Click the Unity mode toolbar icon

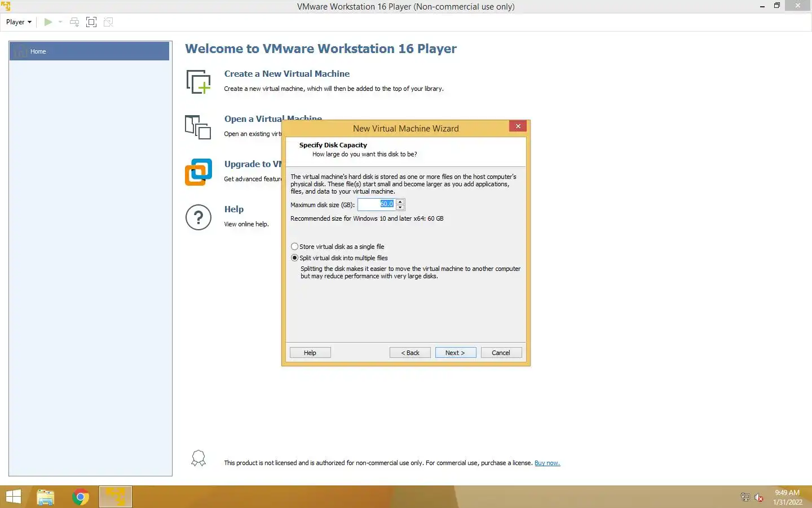click(108, 22)
